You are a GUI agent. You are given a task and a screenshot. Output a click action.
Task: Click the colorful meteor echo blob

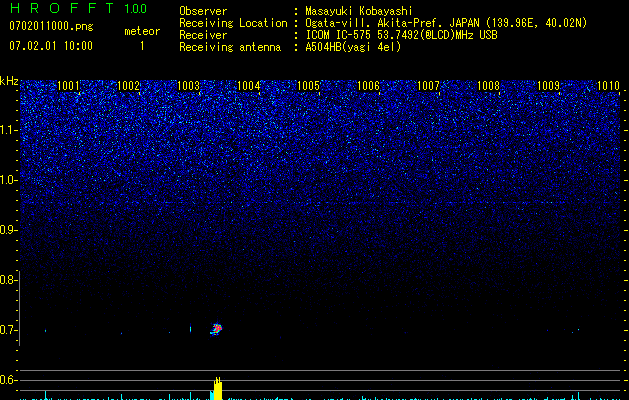[216, 328]
